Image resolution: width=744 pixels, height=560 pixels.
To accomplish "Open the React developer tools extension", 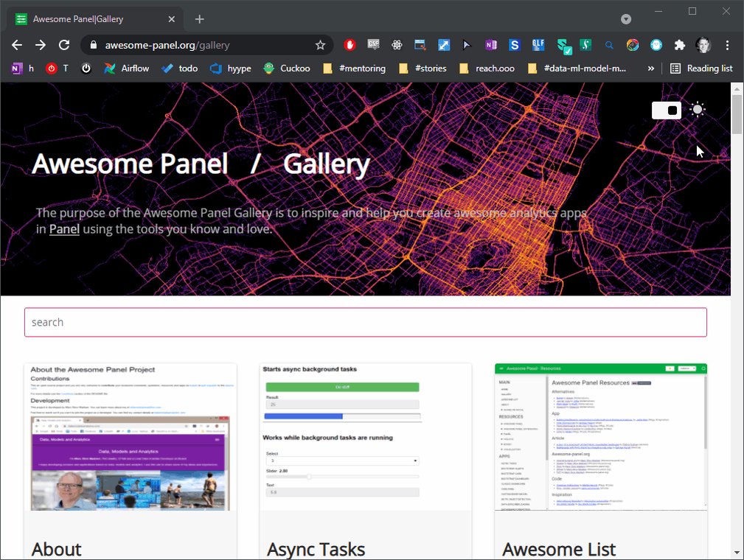I will pos(397,45).
